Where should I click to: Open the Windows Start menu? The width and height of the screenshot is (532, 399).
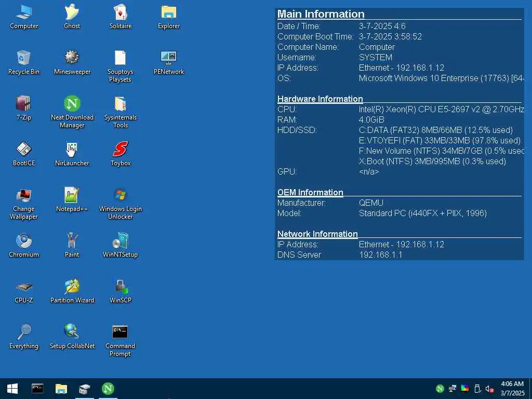(12, 389)
